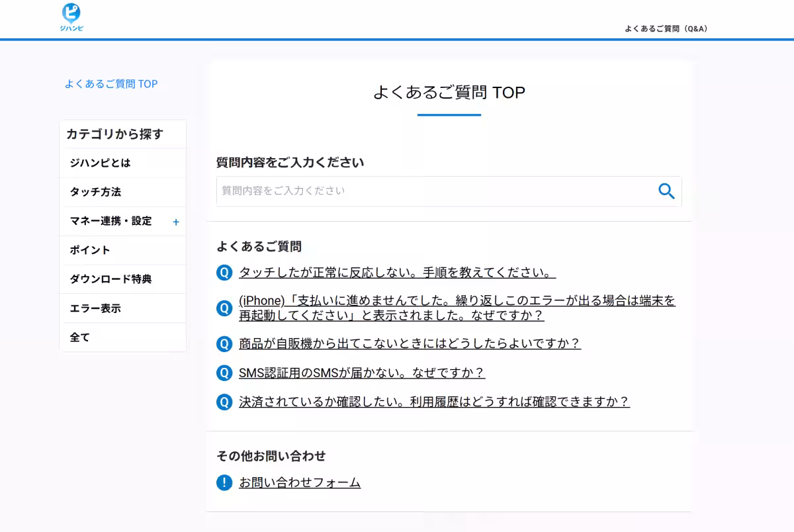The width and height of the screenshot is (794, 532).
Task: Click Q icon beside the iPhone payment error question
Action: click(x=224, y=308)
